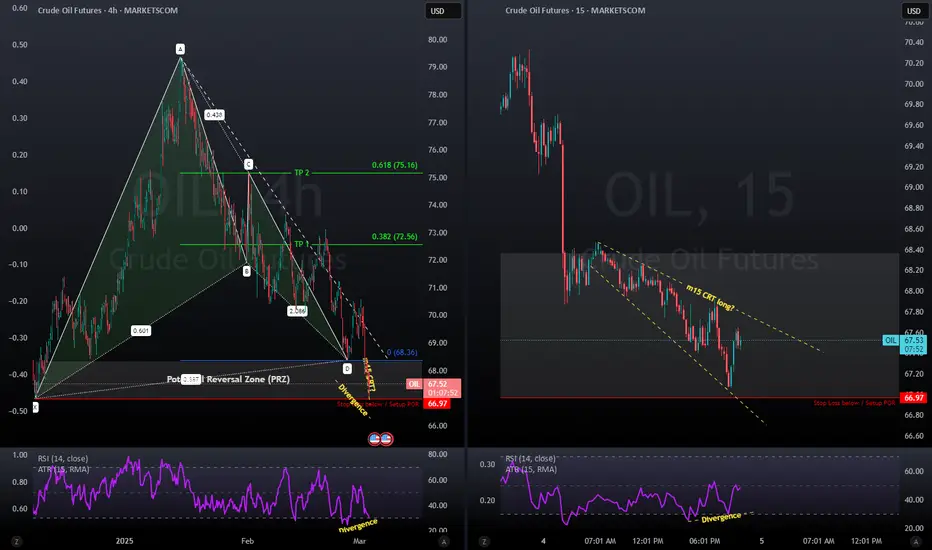932x550 pixels.
Task: Select harmonic pattern point D label
Action: (x=347, y=369)
